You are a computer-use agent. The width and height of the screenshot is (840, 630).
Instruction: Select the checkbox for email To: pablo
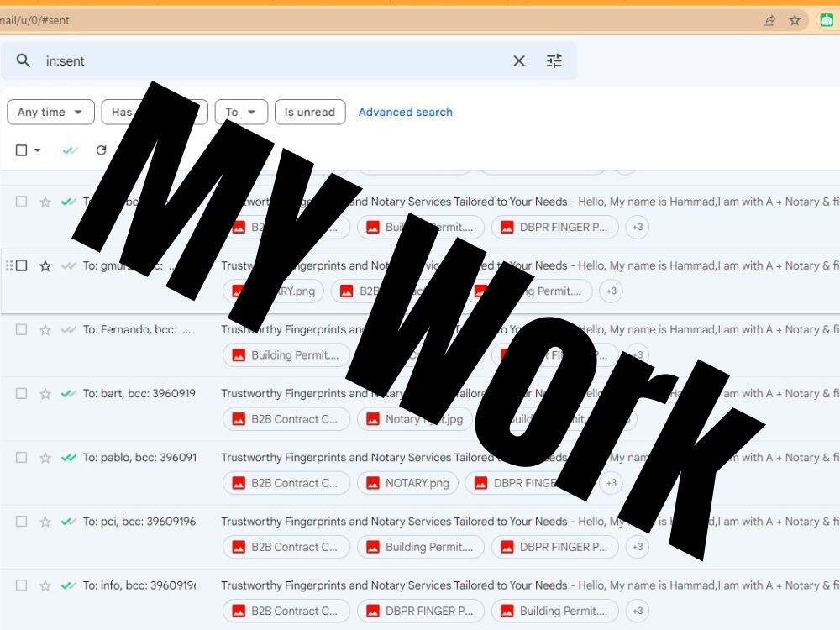22,458
